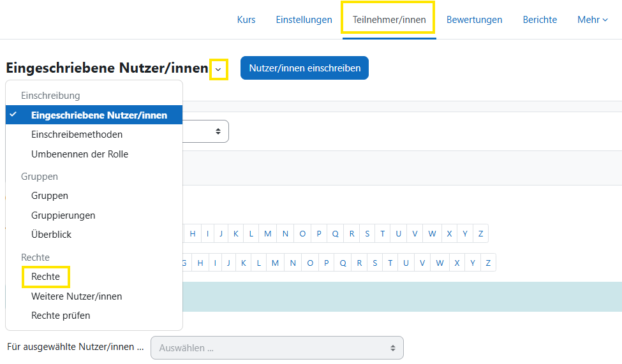Choose Einschreibemethoden from the menu
The height and width of the screenshot is (364, 622).
[77, 135]
